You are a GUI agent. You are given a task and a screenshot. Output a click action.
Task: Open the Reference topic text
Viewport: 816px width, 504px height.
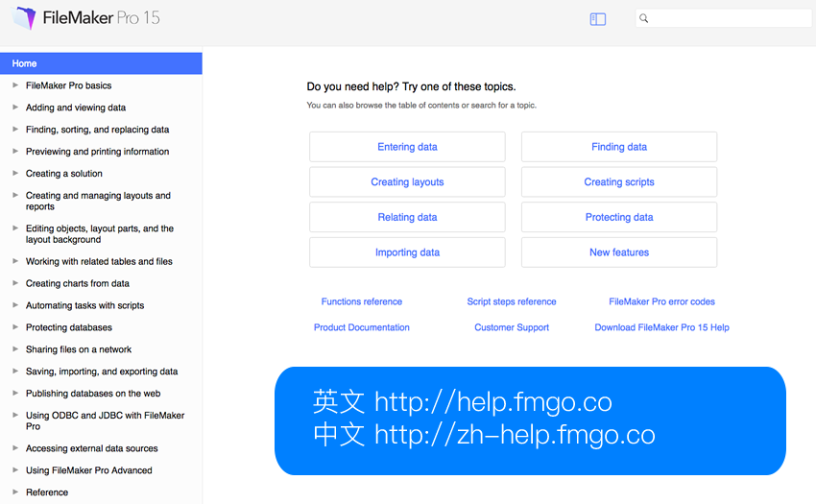(47, 492)
